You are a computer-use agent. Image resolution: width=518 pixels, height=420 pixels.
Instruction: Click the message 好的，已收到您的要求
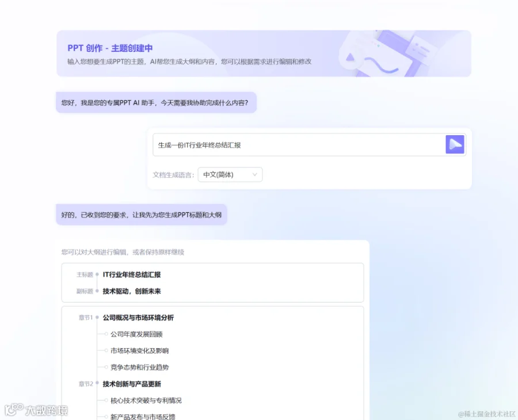pyautogui.click(x=142, y=215)
